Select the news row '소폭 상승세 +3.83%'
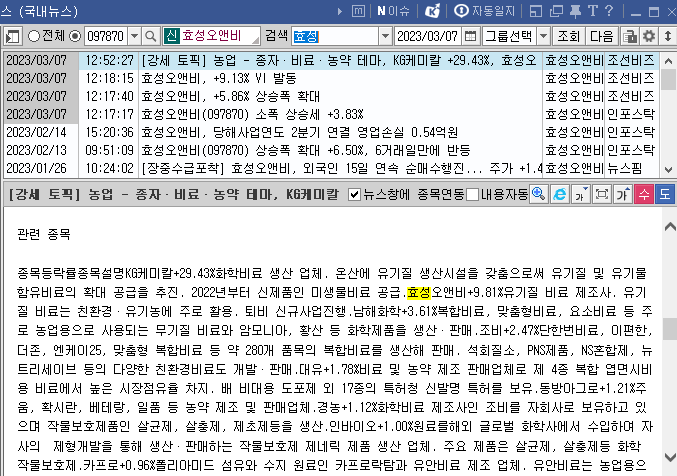The width and height of the screenshot is (677, 476). pos(331,114)
